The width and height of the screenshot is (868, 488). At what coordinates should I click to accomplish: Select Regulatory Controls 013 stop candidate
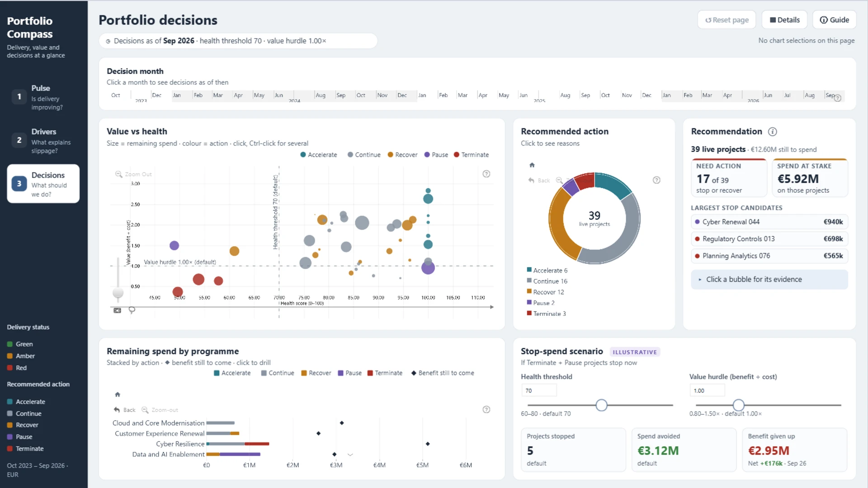(769, 239)
